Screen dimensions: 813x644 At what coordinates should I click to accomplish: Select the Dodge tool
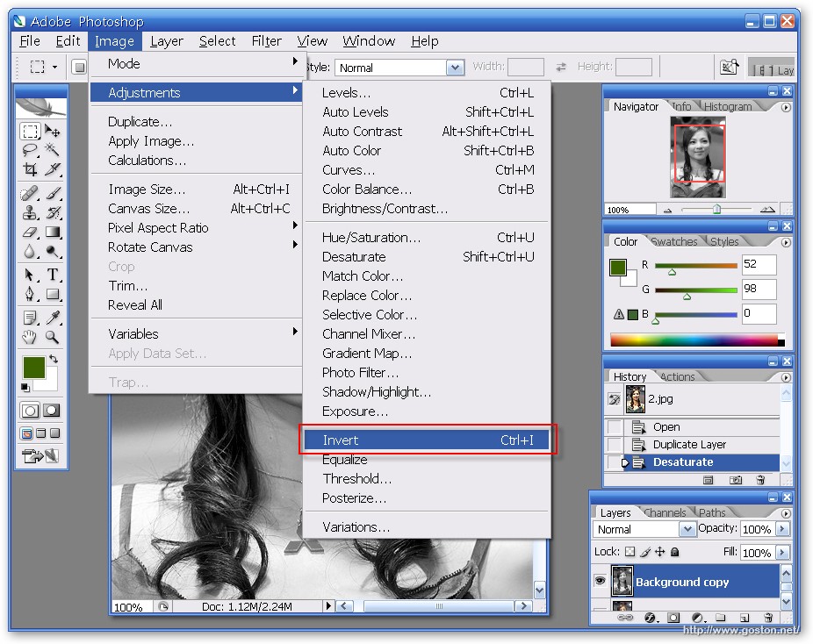point(53,251)
